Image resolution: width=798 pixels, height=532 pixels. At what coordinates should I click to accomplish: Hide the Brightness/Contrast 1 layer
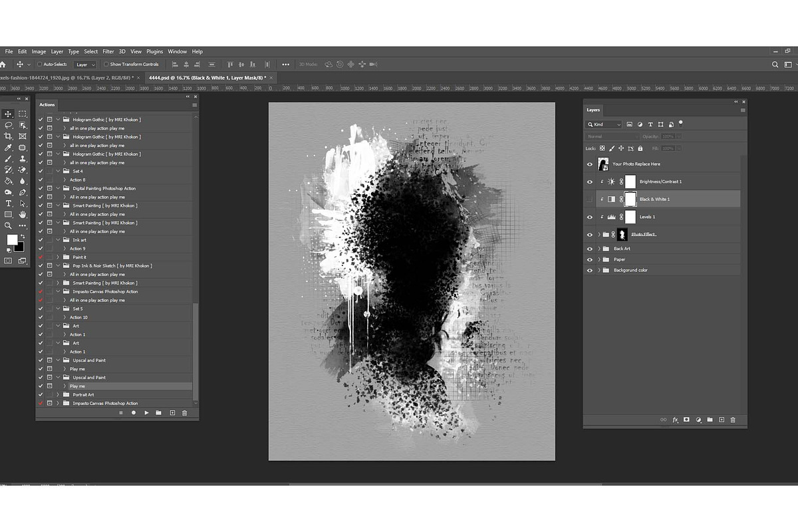[590, 182]
